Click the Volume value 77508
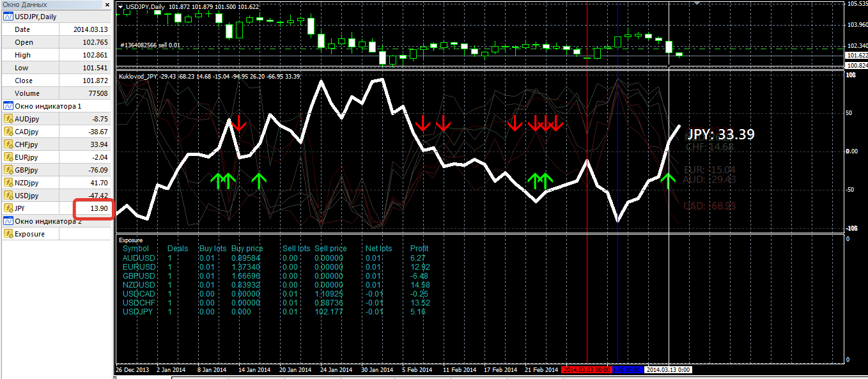Viewport: 868px width, 379px height. (98, 93)
